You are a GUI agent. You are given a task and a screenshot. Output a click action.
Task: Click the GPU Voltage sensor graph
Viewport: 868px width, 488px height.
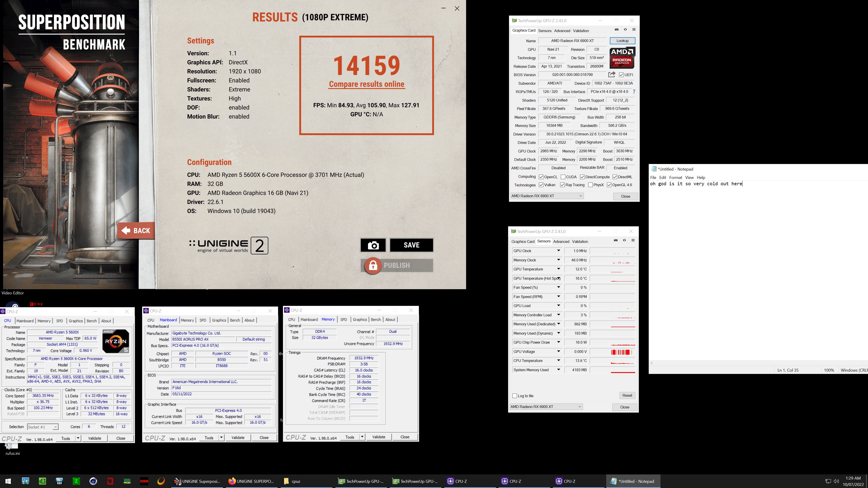612,352
